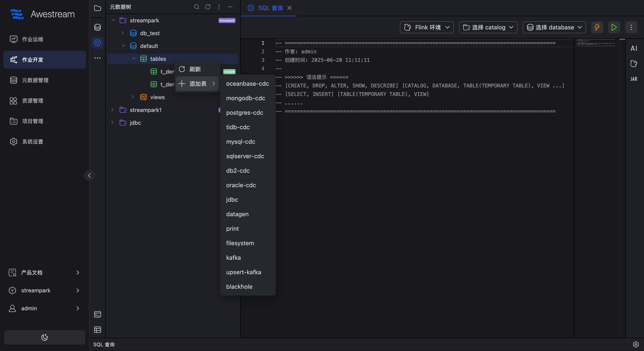Refresh the metadata tree header icon
The width and height of the screenshot is (644, 351).
pos(208,7)
